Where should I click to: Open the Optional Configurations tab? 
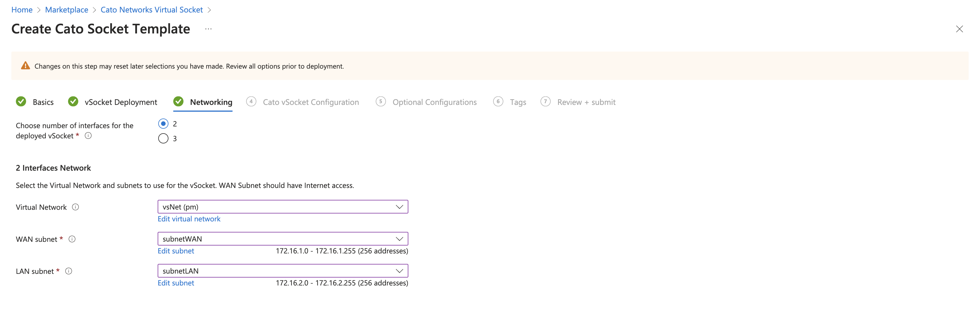click(434, 102)
